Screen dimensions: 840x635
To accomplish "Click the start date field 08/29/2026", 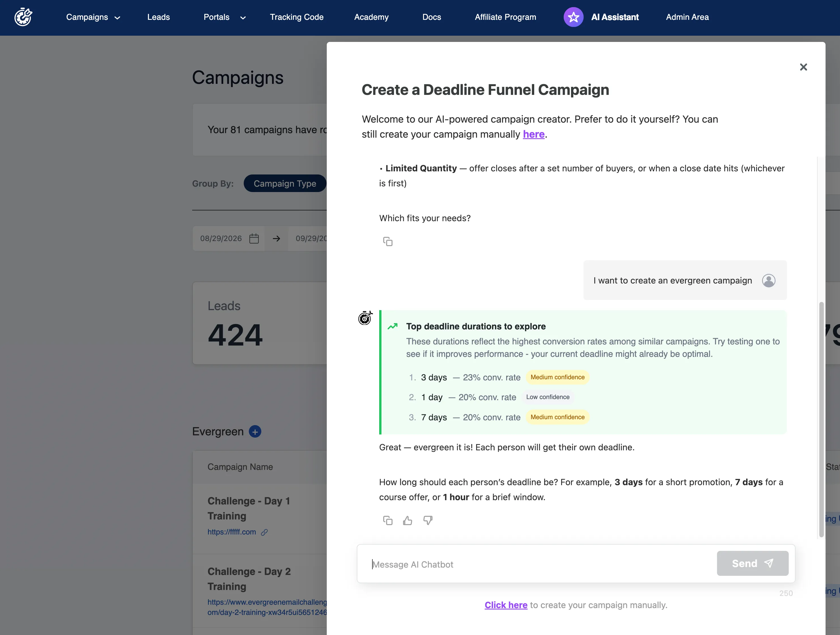I will coord(228,238).
